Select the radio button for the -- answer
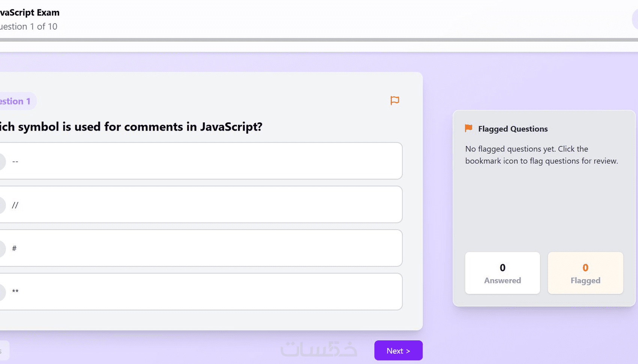The image size is (638, 364). click(x=2, y=161)
